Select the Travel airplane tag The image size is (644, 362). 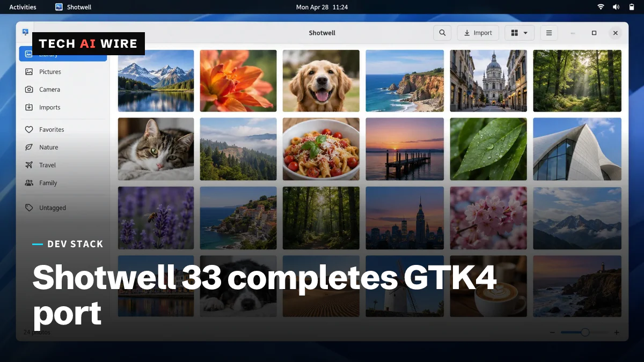point(63,165)
